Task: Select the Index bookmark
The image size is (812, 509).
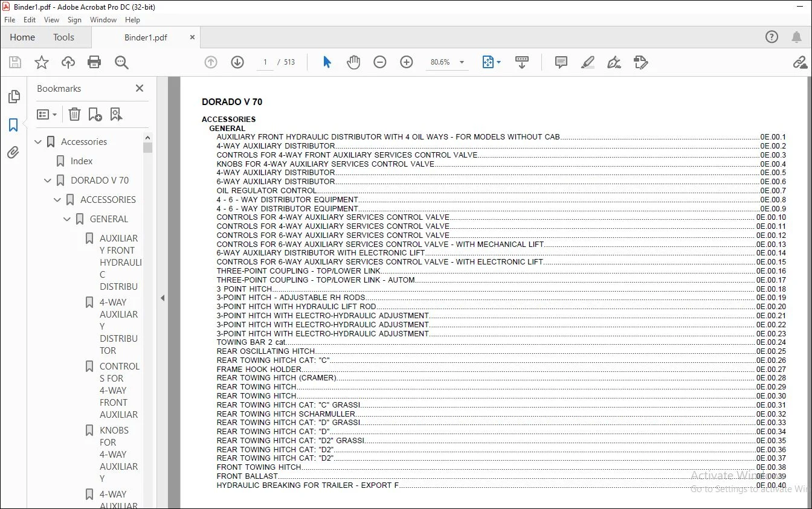Action: pos(82,161)
